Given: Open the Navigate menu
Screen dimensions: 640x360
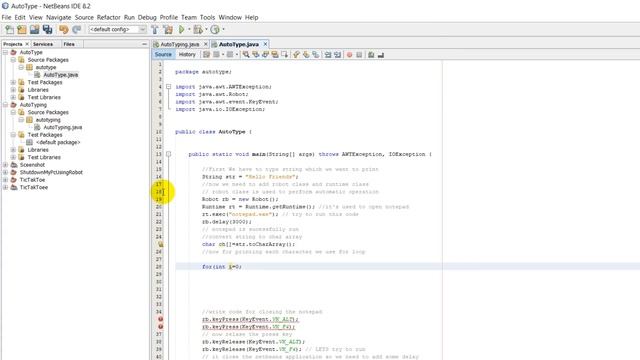Looking at the screenshot, I should tap(58, 18).
